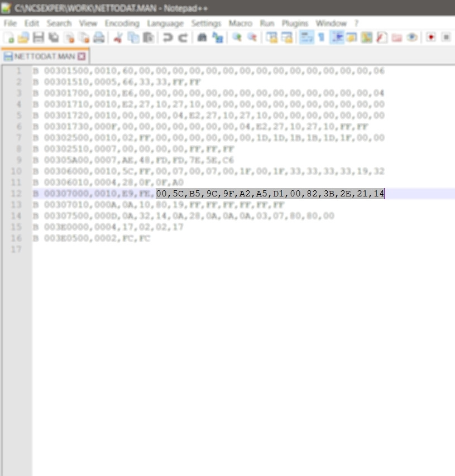Click the Stop Recording macro icon

pyautogui.click(x=446, y=37)
